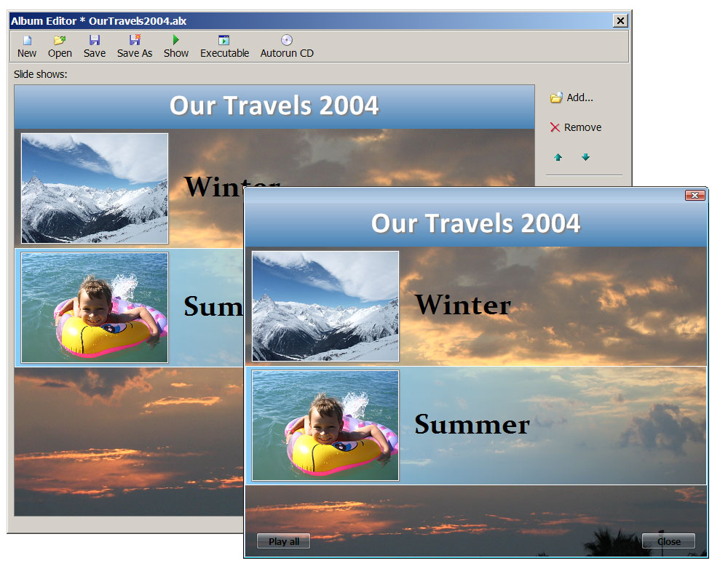Open an album file via Open icon
This screenshot has height=582, width=728.
tap(60, 41)
